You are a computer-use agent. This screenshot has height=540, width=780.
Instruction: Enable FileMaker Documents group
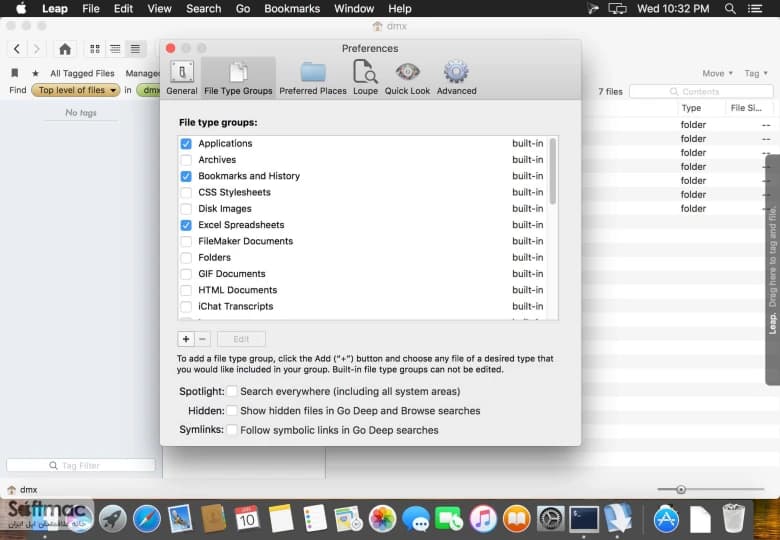(186, 242)
